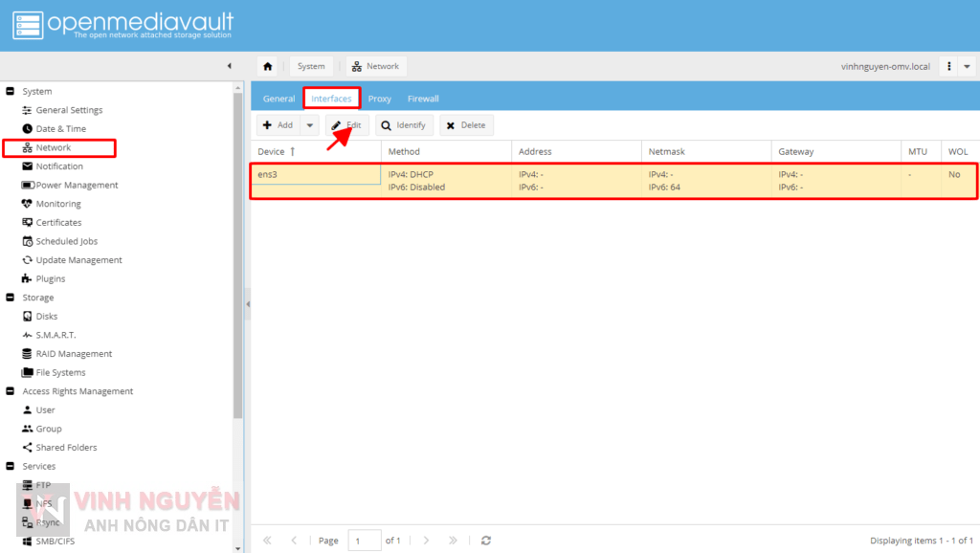Switch to the General tab

[278, 98]
